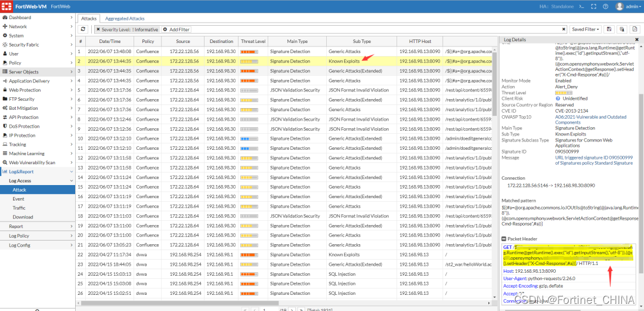The height and width of the screenshot is (311, 644).
Task: Open the Traffic log page
Action: [19, 208]
